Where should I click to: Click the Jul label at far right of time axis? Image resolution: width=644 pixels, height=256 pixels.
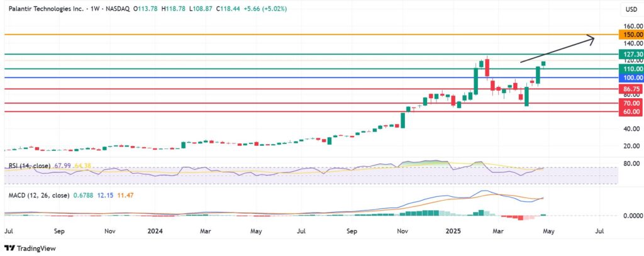[599, 231]
